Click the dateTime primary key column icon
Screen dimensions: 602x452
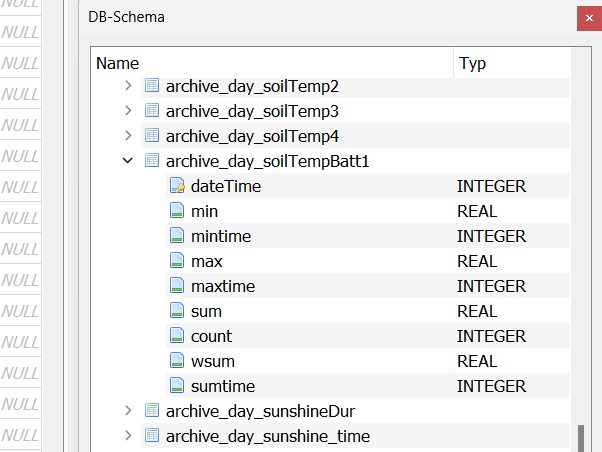tap(177, 186)
